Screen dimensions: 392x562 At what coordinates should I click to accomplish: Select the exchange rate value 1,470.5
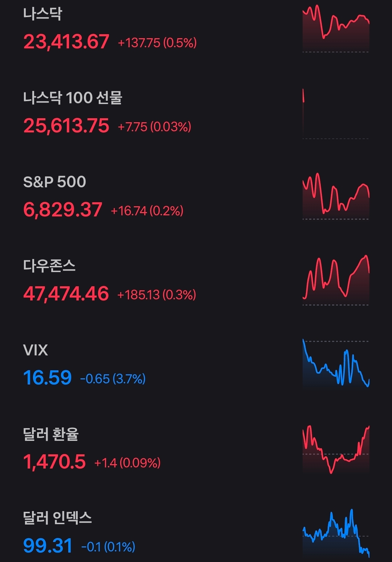coord(54,462)
